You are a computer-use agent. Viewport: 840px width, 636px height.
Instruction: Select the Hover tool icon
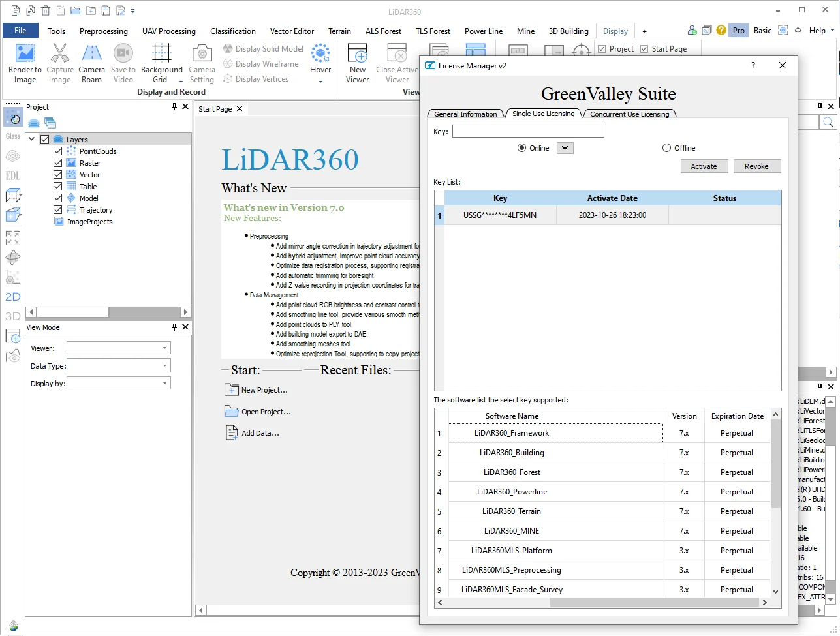point(320,53)
